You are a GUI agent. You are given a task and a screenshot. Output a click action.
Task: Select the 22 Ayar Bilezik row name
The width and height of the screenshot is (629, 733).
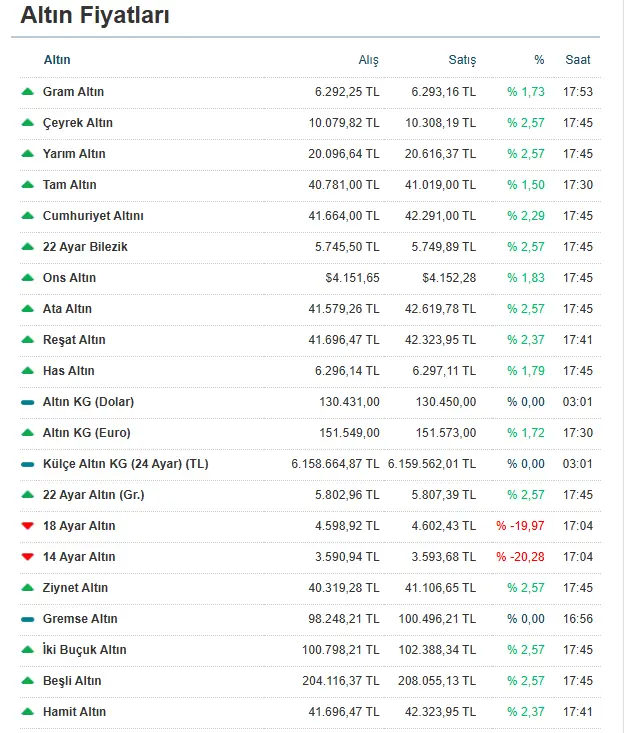coord(85,247)
